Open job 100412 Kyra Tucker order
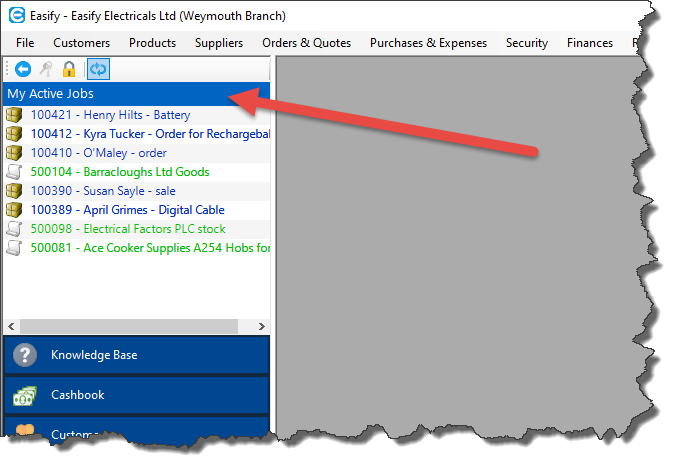The width and height of the screenshot is (678, 466). click(x=150, y=134)
